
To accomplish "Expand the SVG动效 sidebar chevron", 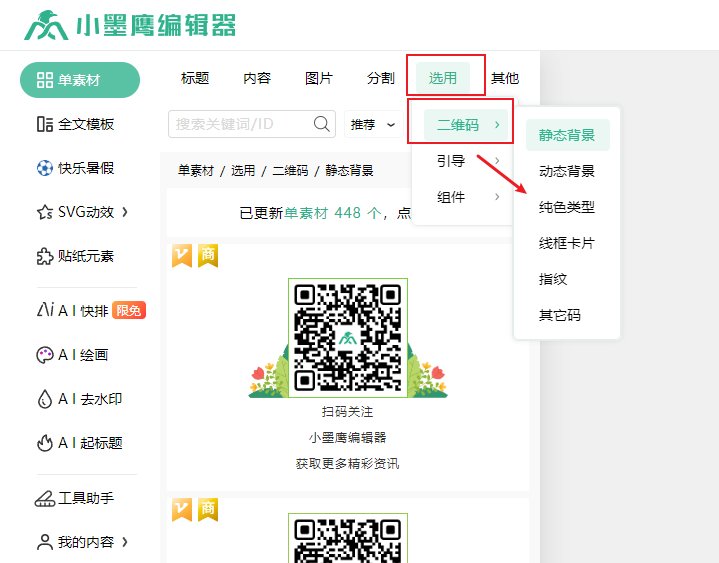I will [125, 212].
